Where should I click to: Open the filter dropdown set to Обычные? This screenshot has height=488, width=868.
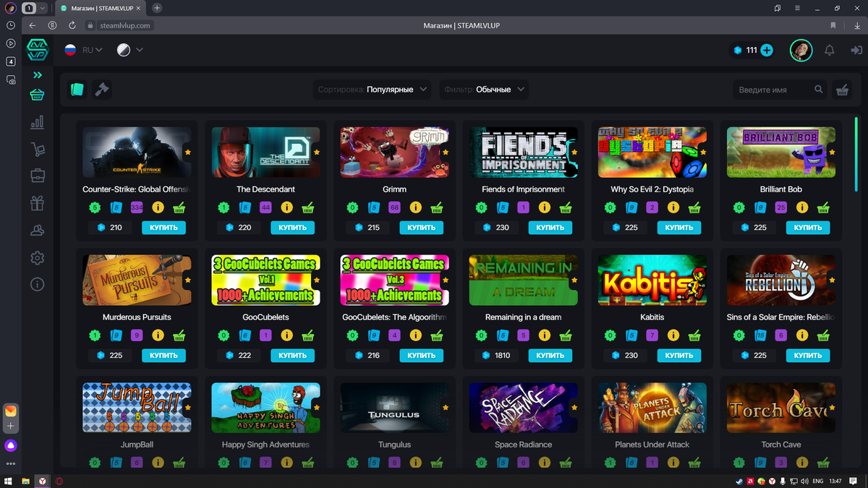pos(484,90)
